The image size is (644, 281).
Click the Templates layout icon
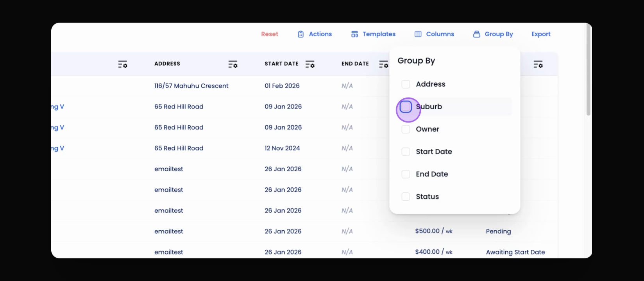[x=354, y=34]
